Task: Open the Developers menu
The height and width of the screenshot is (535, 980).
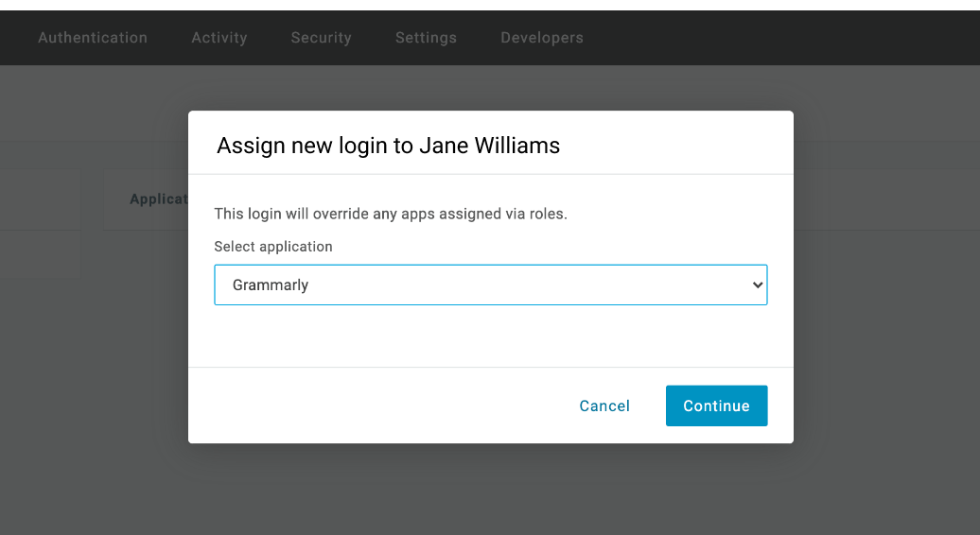Action: click(x=542, y=38)
